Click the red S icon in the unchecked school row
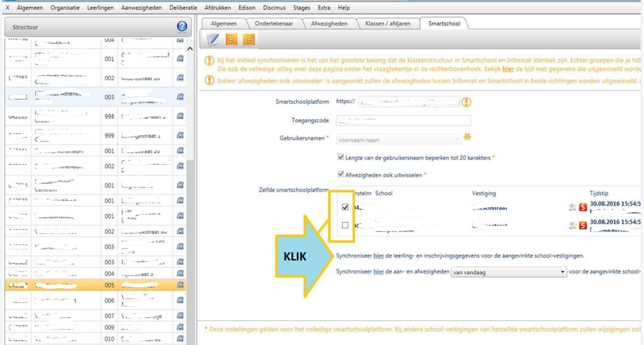Viewport: 644px width, 345px height. [583, 225]
